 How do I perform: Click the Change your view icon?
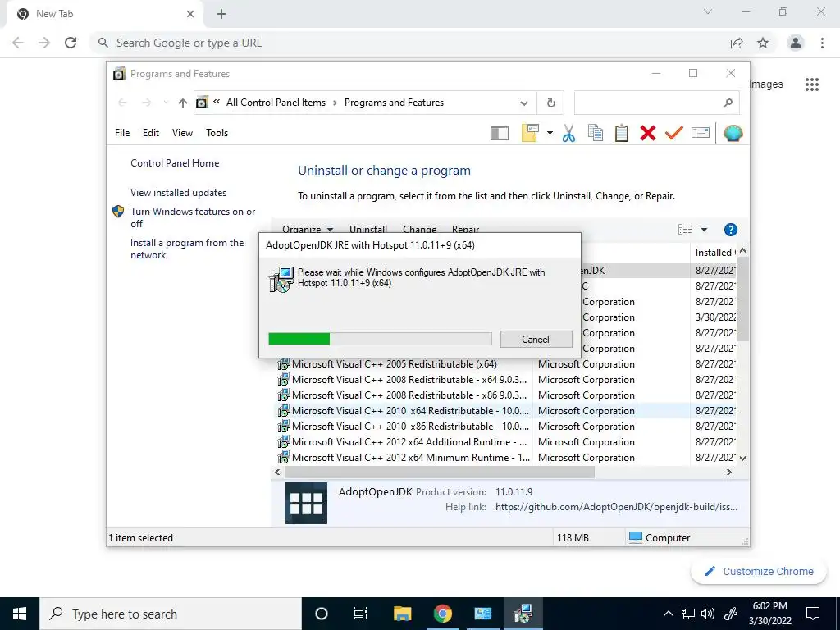(x=685, y=230)
